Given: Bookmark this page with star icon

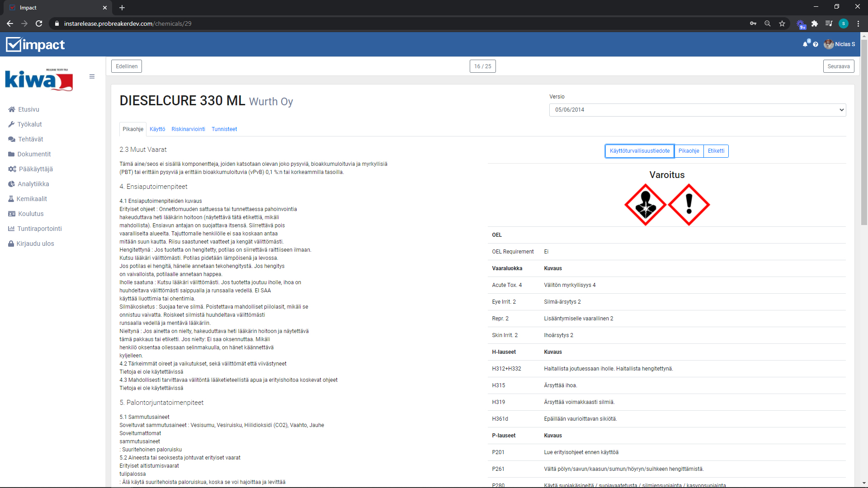Looking at the screenshot, I should coord(782,23).
